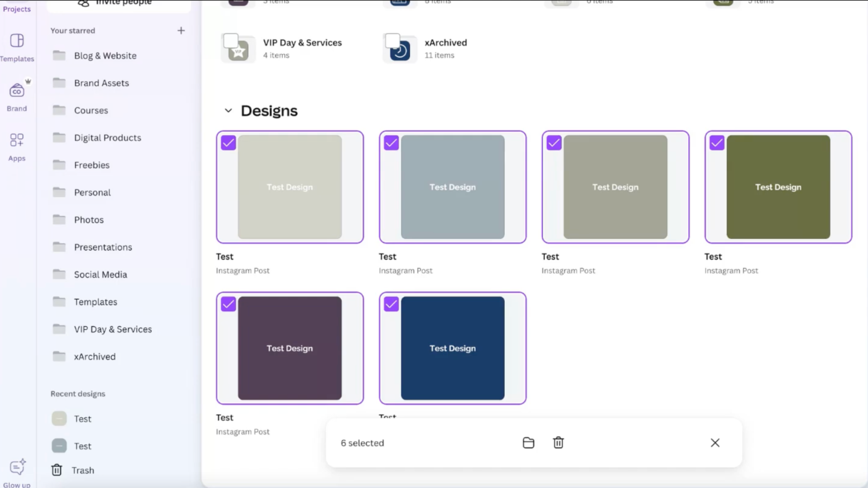The image size is (868, 488).
Task: Check the VIP Day & Services folder checkbox
Action: [x=231, y=41]
